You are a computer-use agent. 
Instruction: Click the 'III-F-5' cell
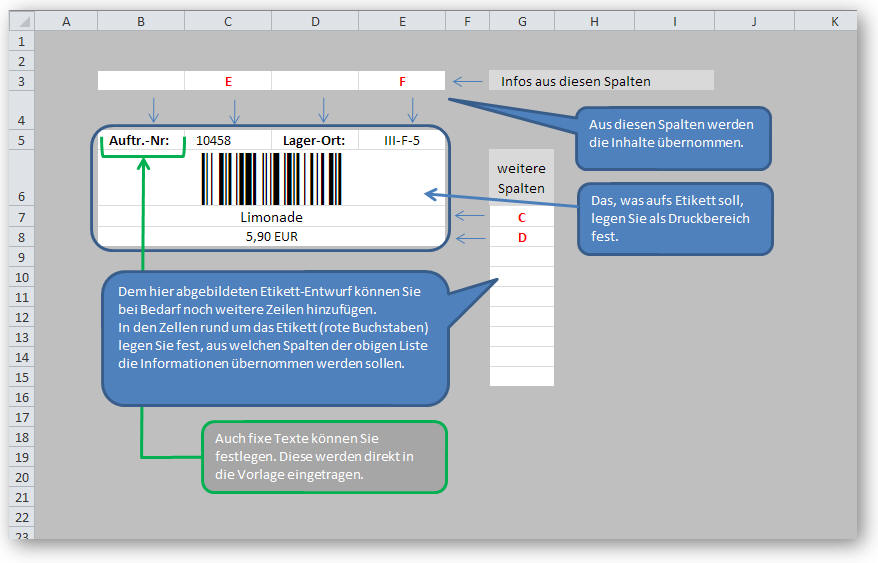402,141
